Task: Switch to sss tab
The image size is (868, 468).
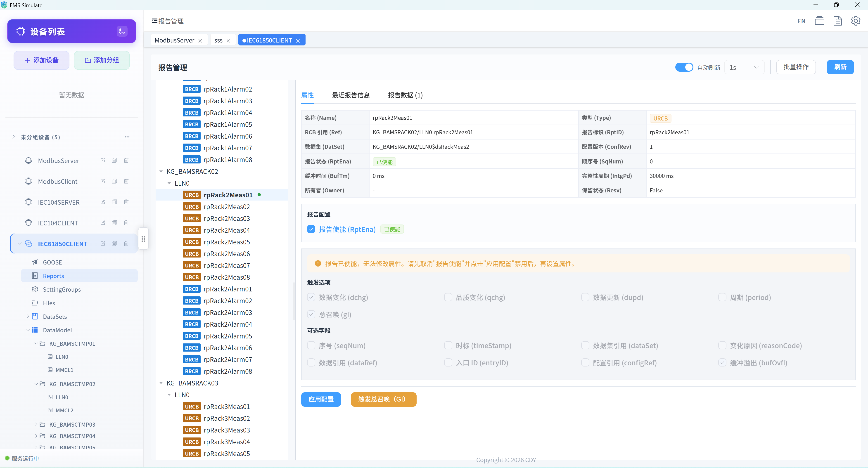Action: (x=218, y=40)
